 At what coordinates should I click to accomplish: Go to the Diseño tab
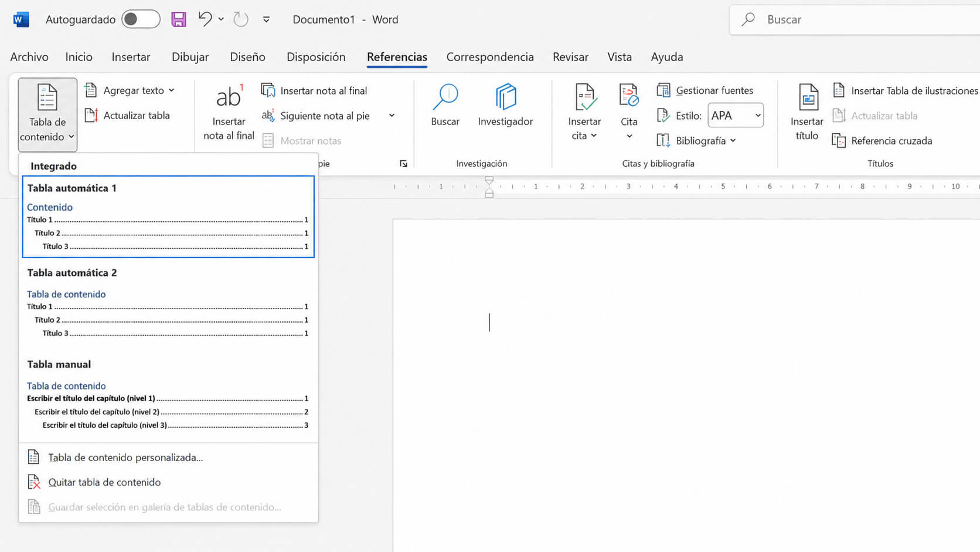click(x=247, y=57)
